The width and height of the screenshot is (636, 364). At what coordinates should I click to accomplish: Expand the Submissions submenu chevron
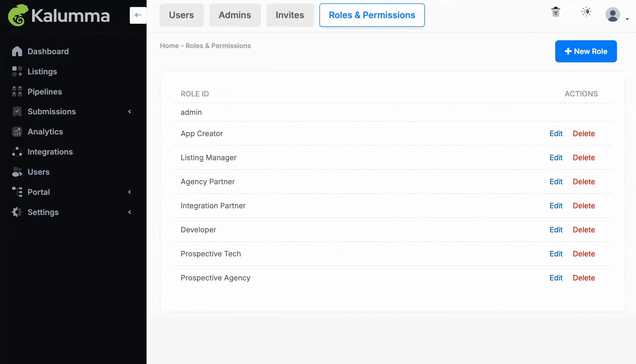click(x=129, y=112)
